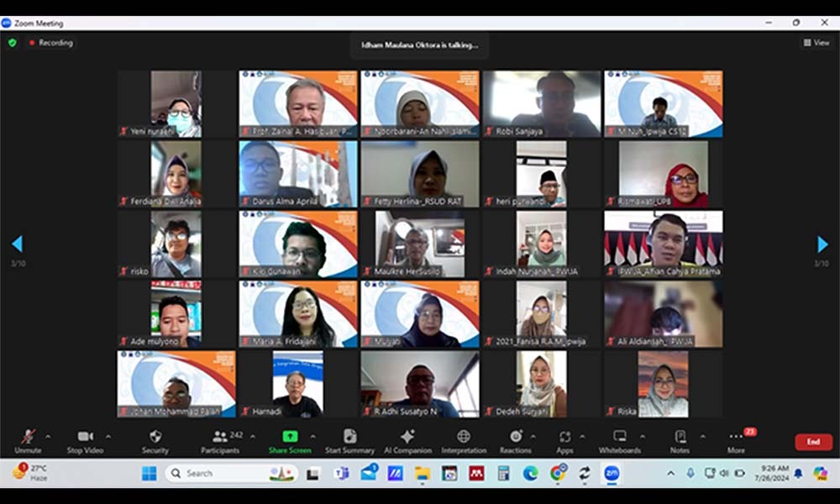This screenshot has width=840, height=504.
Task: Click the Recording indicator
Action: coord(50,43)
